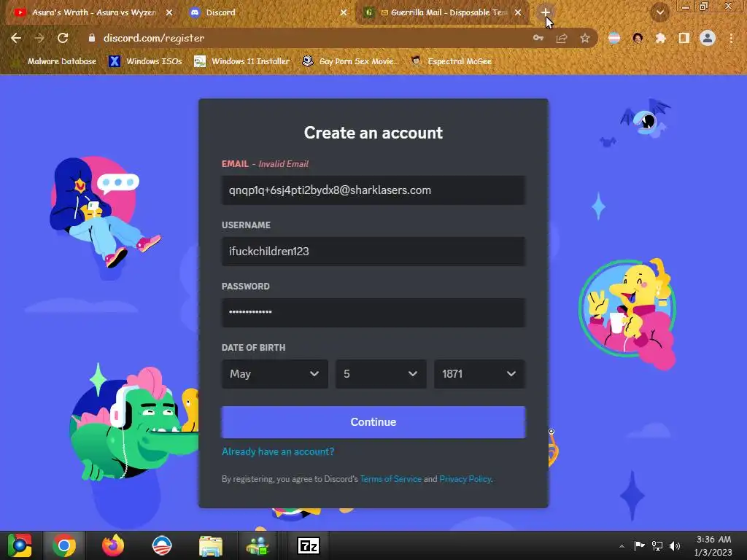Open the two-people network taskbar icon
This screenshot has width=747, height=560.
tap(258, 545)
